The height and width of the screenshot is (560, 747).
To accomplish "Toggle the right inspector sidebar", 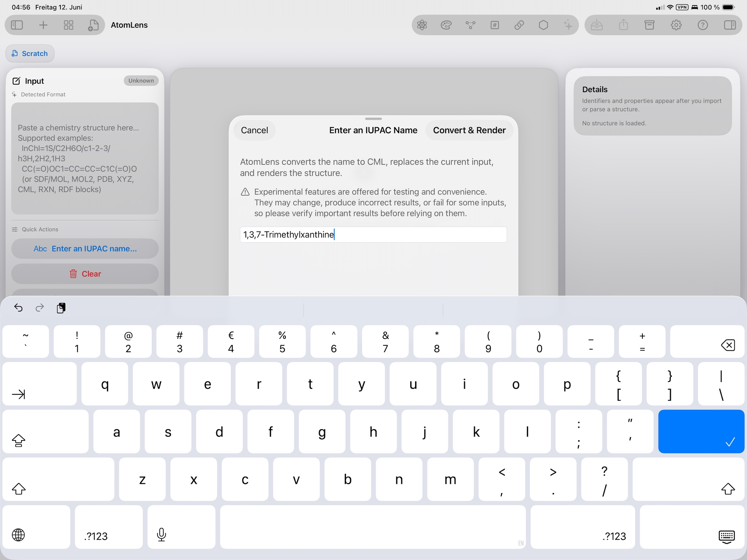I will (x=730, y=25).
